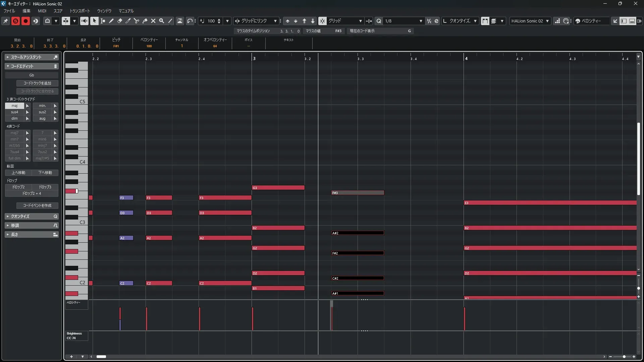The width and height of the screenshot is (644, 362).
Task: Click the ドロップ2 button
Action: coord(18,187)
